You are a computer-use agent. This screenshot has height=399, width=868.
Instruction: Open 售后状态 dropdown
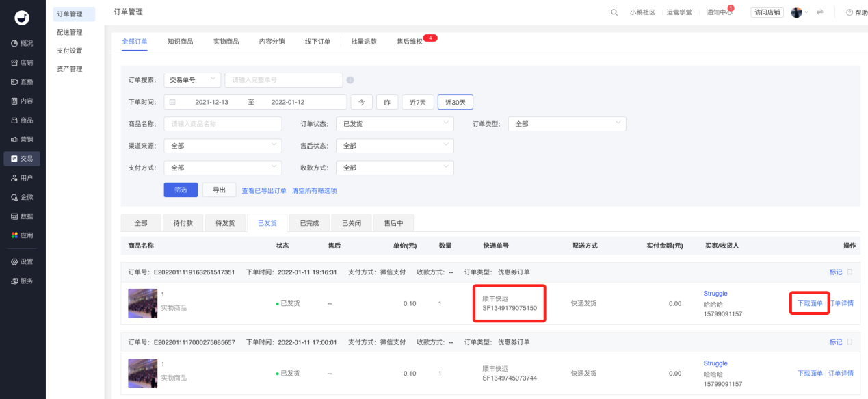[x=395, y=146]
